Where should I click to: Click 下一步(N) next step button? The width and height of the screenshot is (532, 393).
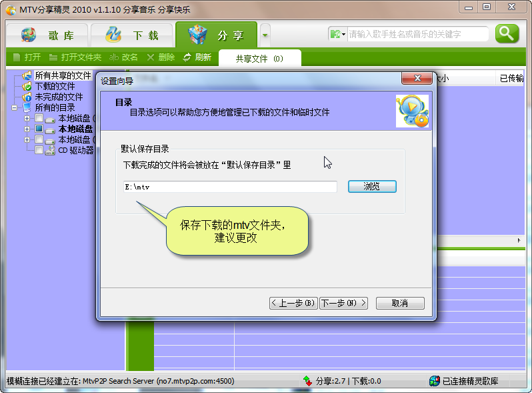tap(344, 303)
